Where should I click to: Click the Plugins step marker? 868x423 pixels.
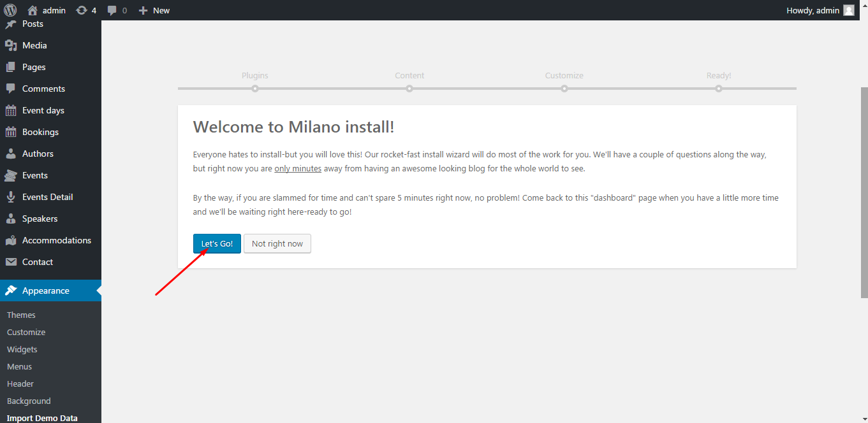pos(255,89)
